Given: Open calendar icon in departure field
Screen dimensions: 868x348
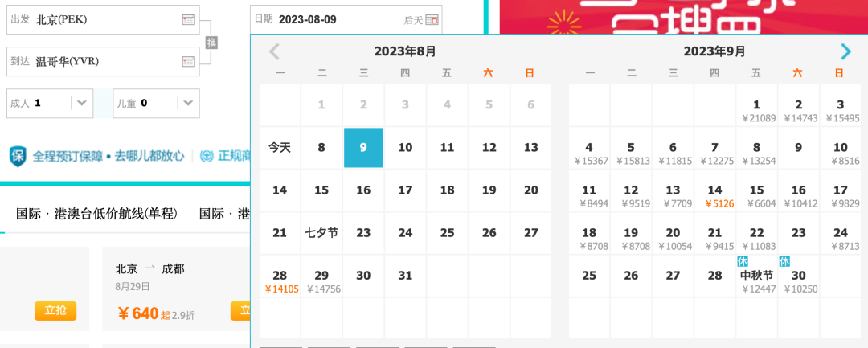Looking at the screenshot, I should point(188,20).
